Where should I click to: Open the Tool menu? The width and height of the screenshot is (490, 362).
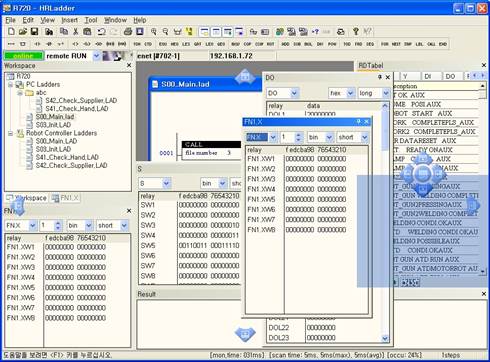click(91, 20)
